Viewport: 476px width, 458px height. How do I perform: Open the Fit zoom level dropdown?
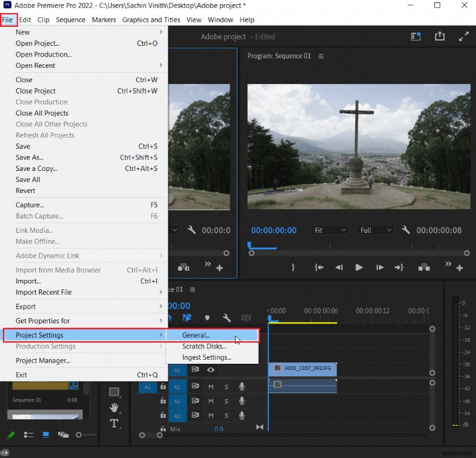tap(330, 230)
